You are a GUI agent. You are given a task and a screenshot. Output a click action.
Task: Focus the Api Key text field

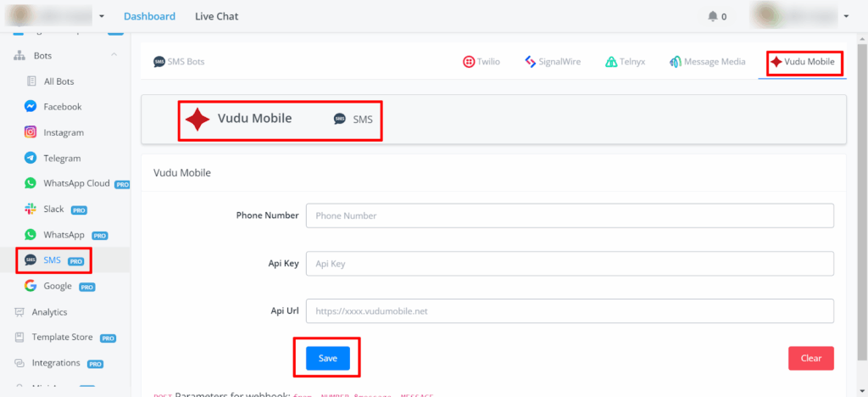(x=570, y=264)
